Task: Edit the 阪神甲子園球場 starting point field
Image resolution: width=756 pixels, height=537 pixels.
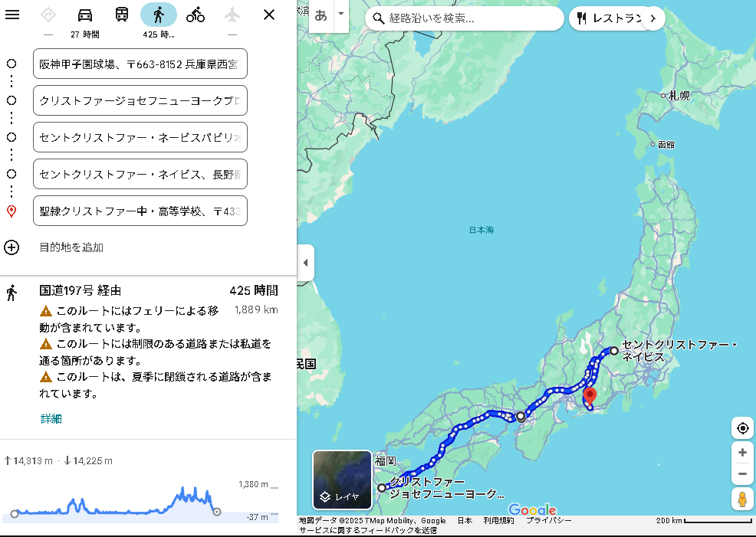Action: tap(140, 64)
